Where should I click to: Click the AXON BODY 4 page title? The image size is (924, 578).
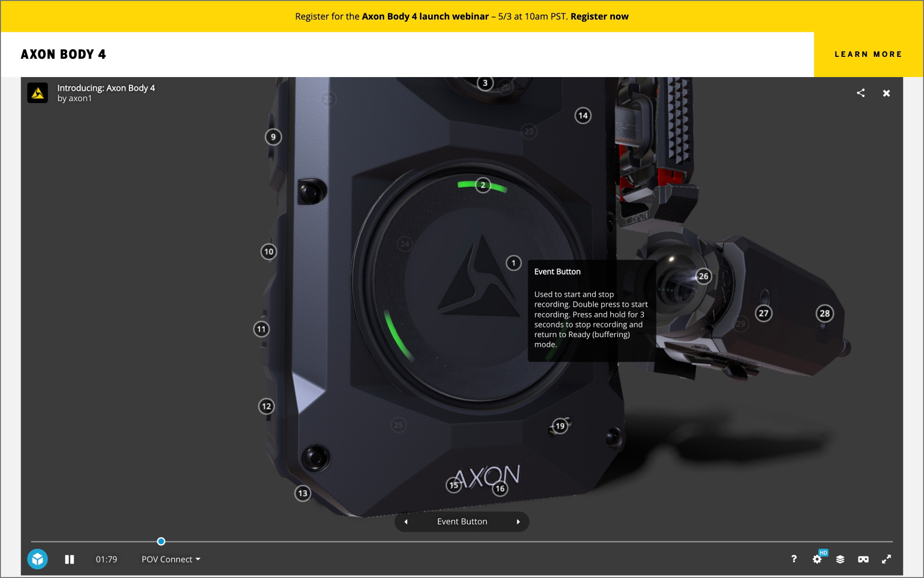[x=64, y=54]
